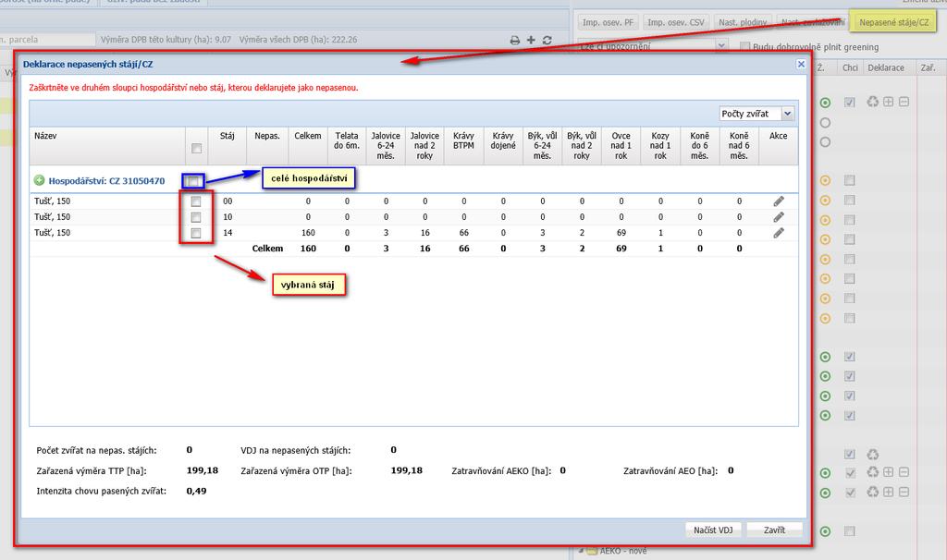Click the Jalovice 6-24 měs. column header
The image size is (947, 560).
(x=386, y=145)
